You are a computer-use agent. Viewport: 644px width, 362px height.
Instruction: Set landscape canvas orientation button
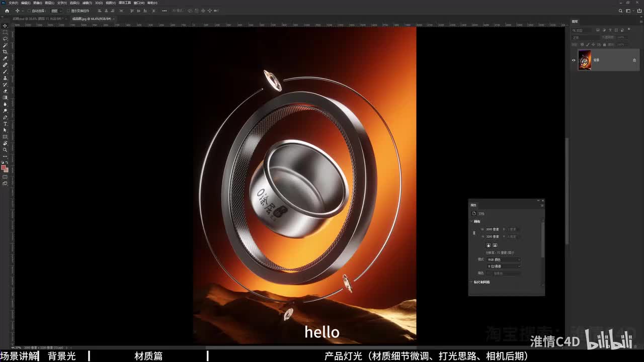pyautogui.click(x=495, y=245)
